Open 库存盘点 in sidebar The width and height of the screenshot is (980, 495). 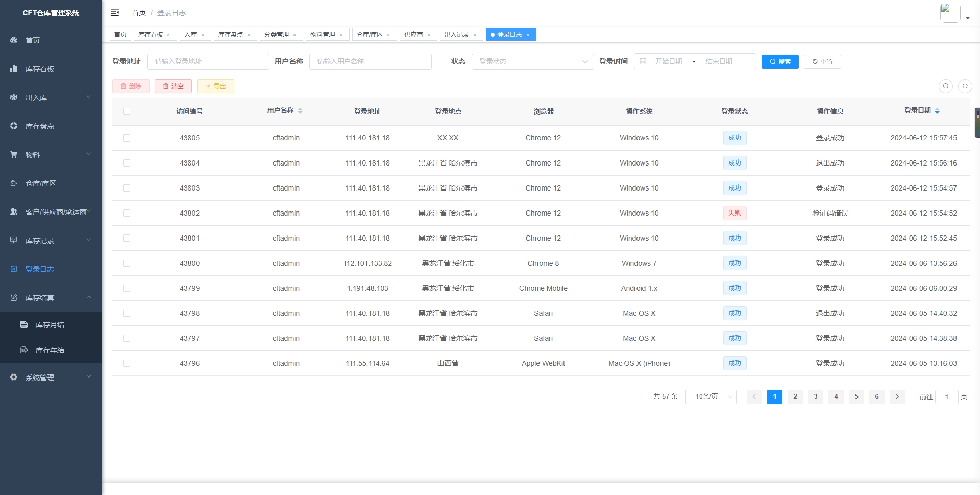51,126
